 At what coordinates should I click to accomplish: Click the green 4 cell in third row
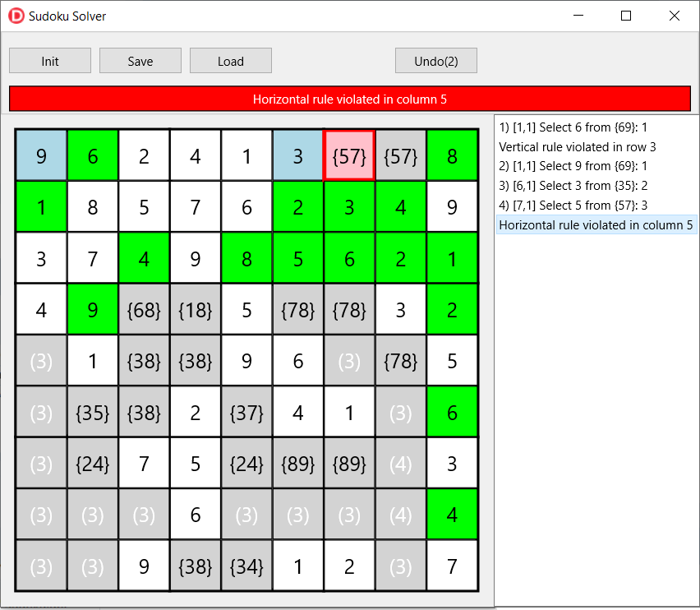pyautogui.click(x=144, y=259)
